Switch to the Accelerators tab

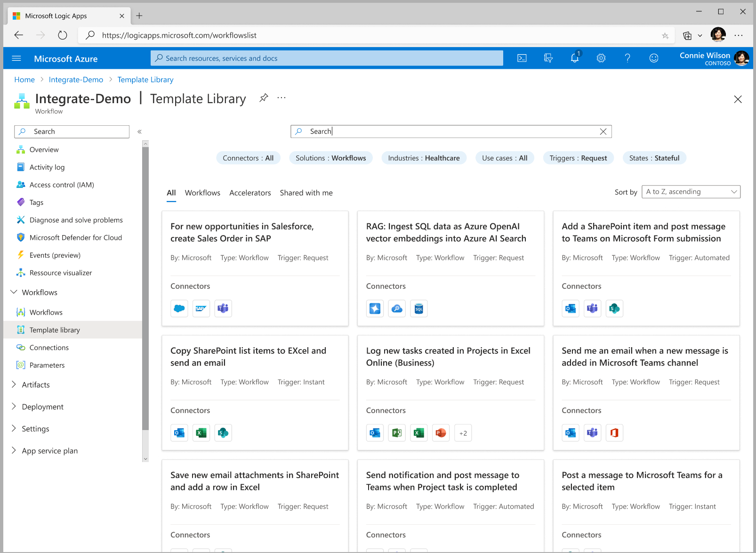click(x=250, y=193)
